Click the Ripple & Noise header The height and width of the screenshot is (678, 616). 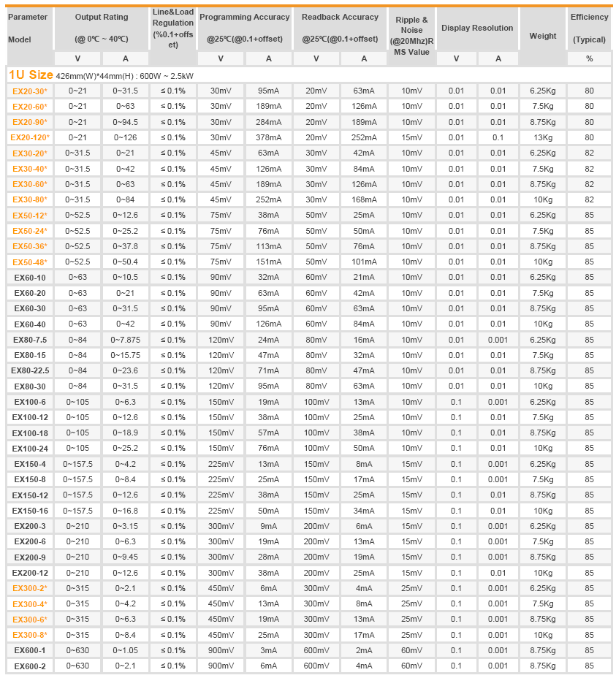[x=411, y=36]
